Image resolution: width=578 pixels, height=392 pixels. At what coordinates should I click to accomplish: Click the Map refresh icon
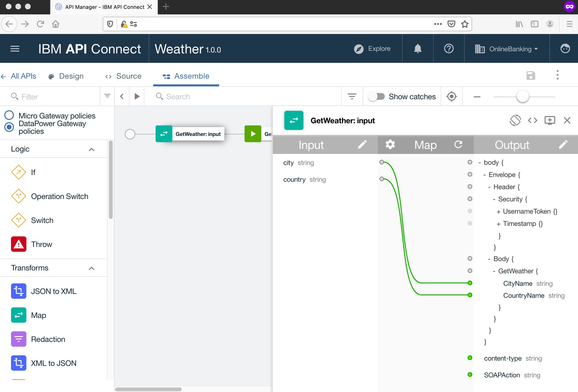tap(458, 144)
